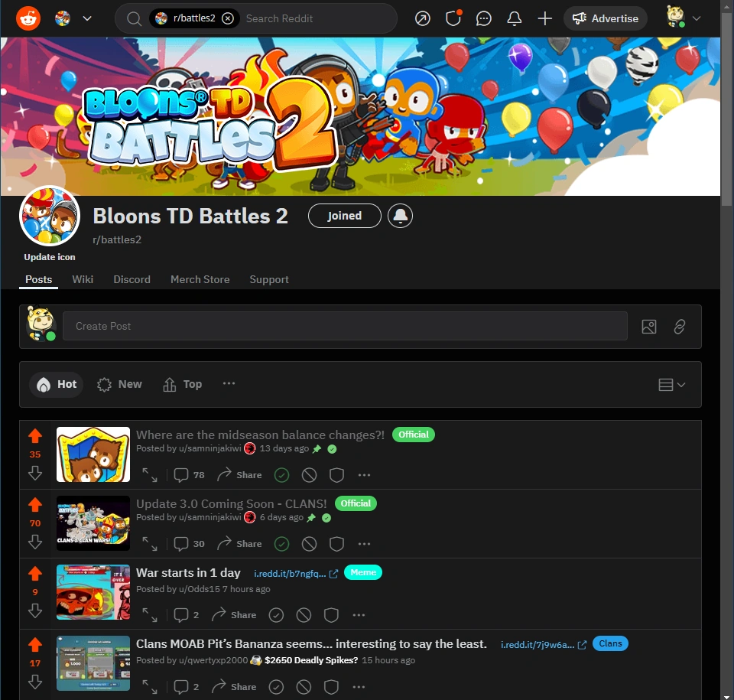Expand the Update 3.0 post preview
Screen dimensions: 734x700
point(150,543)
